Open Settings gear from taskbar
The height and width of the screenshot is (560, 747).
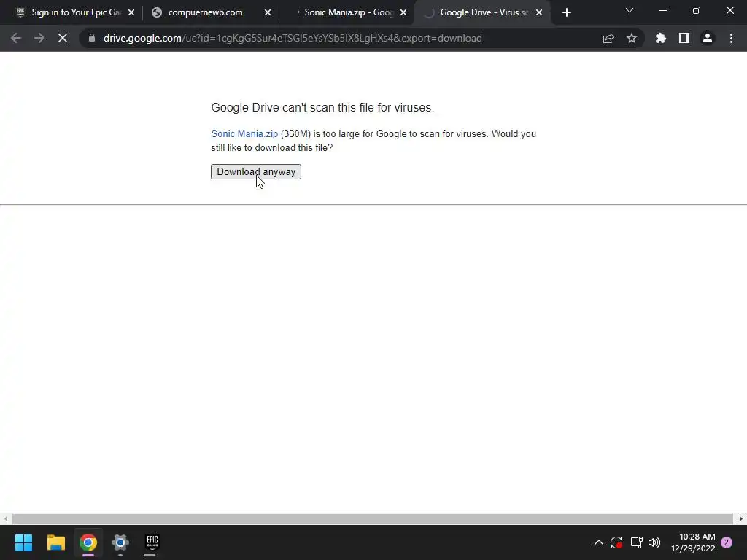120,542
